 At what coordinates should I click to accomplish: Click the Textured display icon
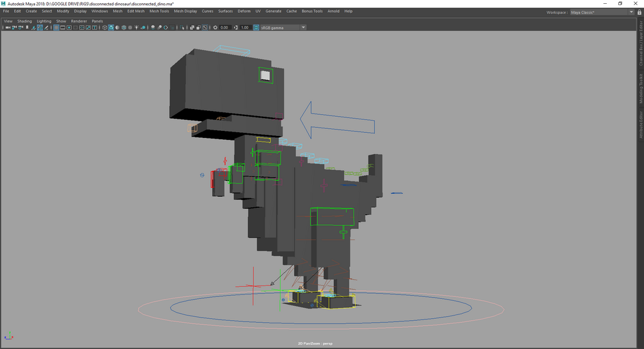tap(130, 28)
